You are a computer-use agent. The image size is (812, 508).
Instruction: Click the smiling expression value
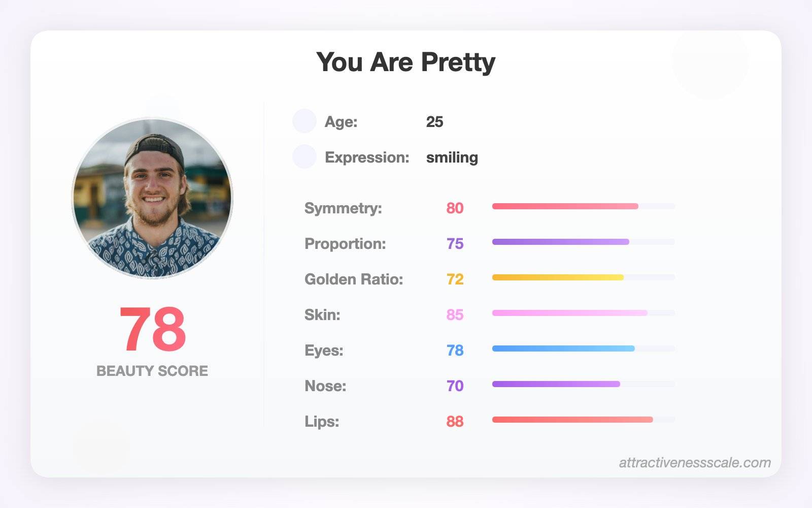[x=452, y=158]
